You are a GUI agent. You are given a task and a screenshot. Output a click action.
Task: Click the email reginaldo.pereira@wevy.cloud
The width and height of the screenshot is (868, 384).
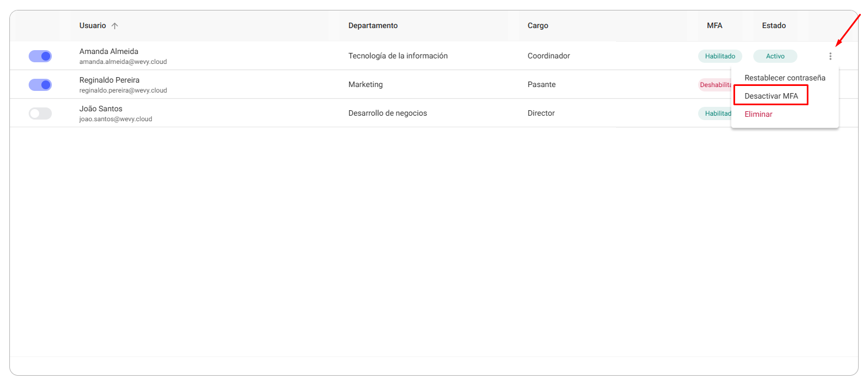pos(123,90)
